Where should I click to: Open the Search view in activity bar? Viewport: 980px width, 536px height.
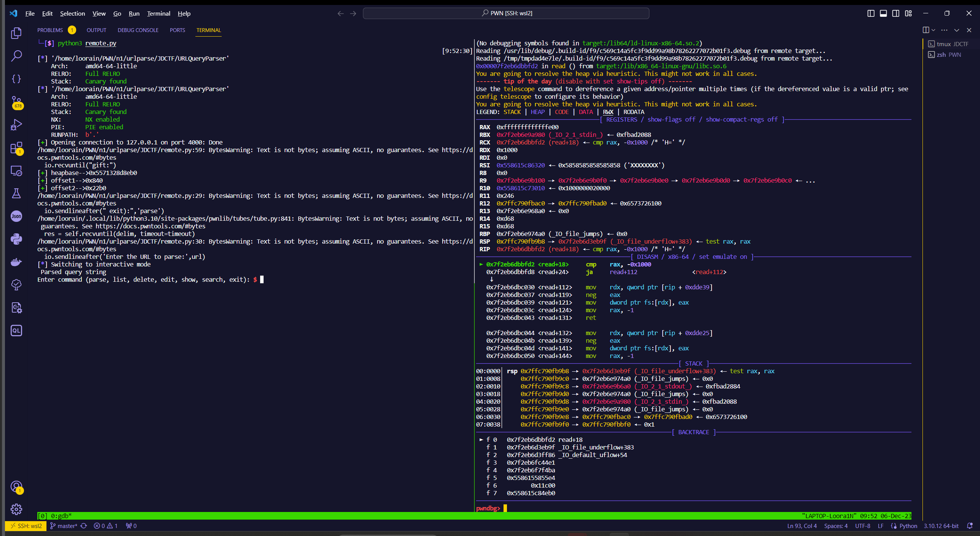(16, 56)
